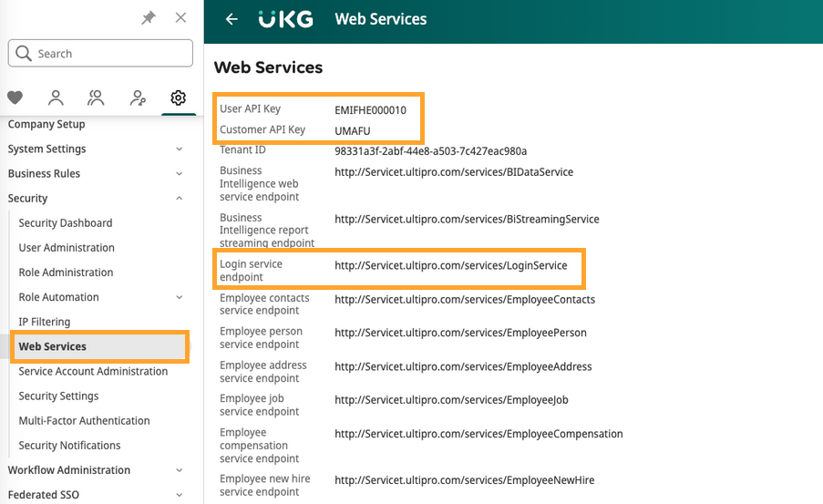The width and height of the screenshot is (823, 504).
Task: Click the EmployeeNewHire endpoint URL
Action: pyautogui.click(x=465, y=480)
